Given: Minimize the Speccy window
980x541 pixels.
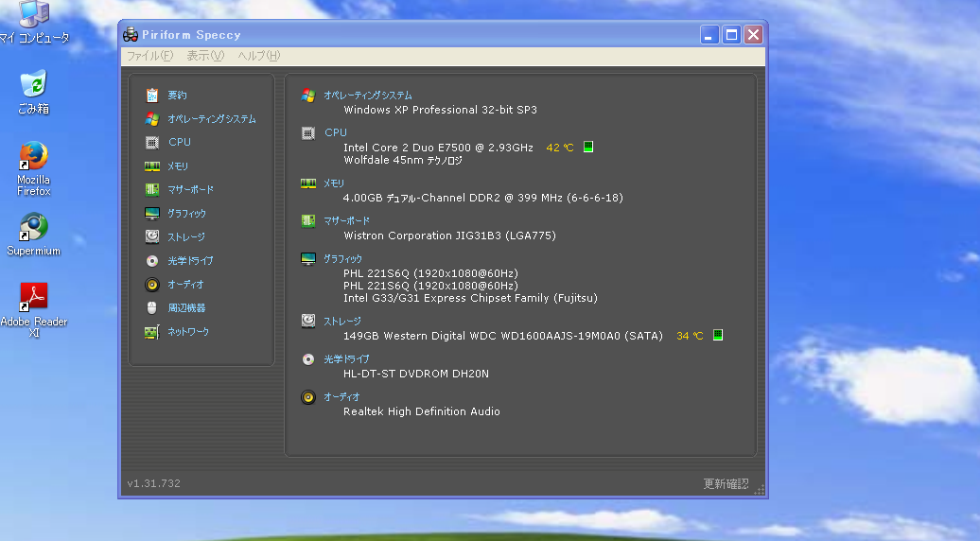Looking at the screenshot, I should click(709, 35).
